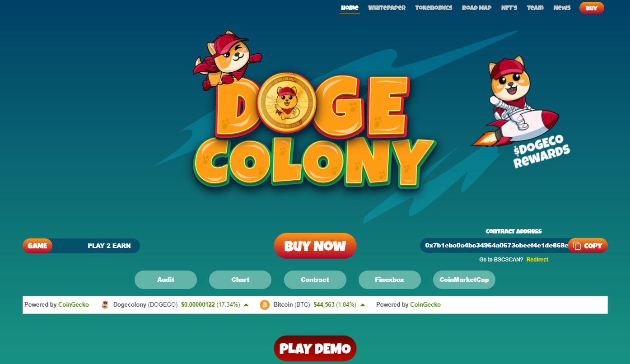This screenshot has height=364, width=630.
Task: Open the CoinMarketCap pill button
Action: 464,280
